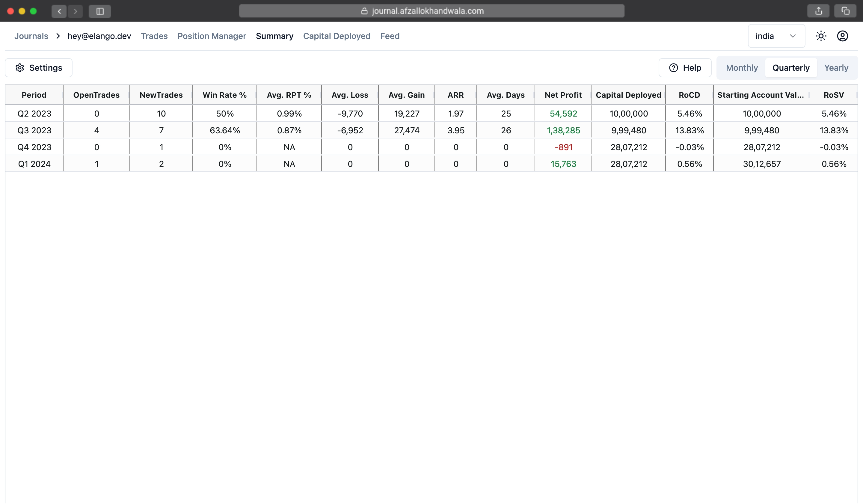The width and height of the screenshot is (863, 504).
Task: Click the browser address bar
Action: point(431,11)
